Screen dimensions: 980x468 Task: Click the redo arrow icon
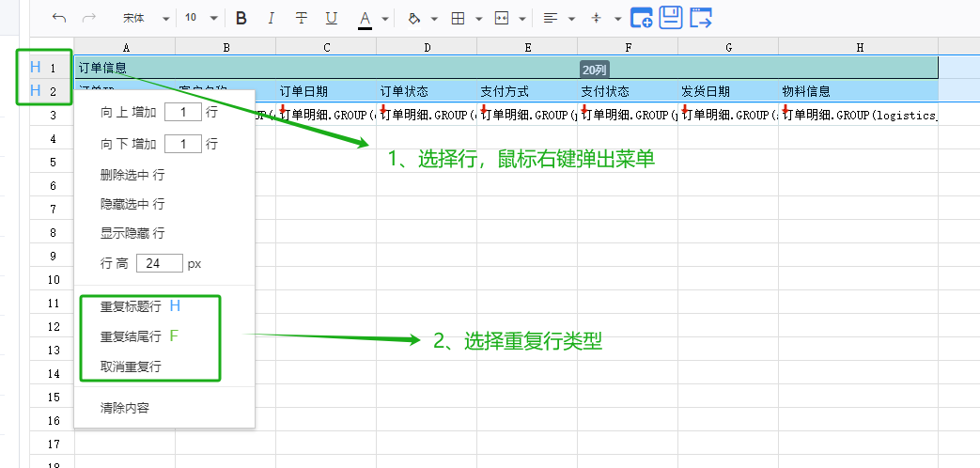click(x=89, y=18)
